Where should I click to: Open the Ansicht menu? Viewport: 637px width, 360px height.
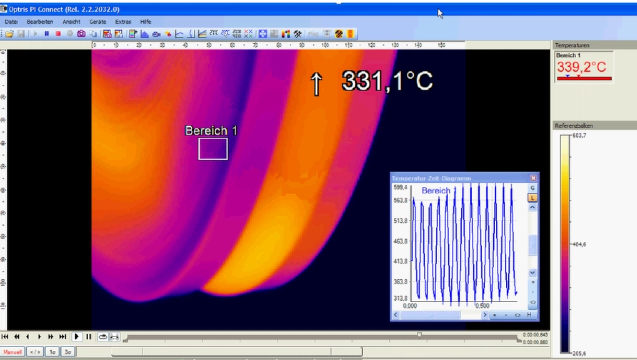(x=72, y=22)
